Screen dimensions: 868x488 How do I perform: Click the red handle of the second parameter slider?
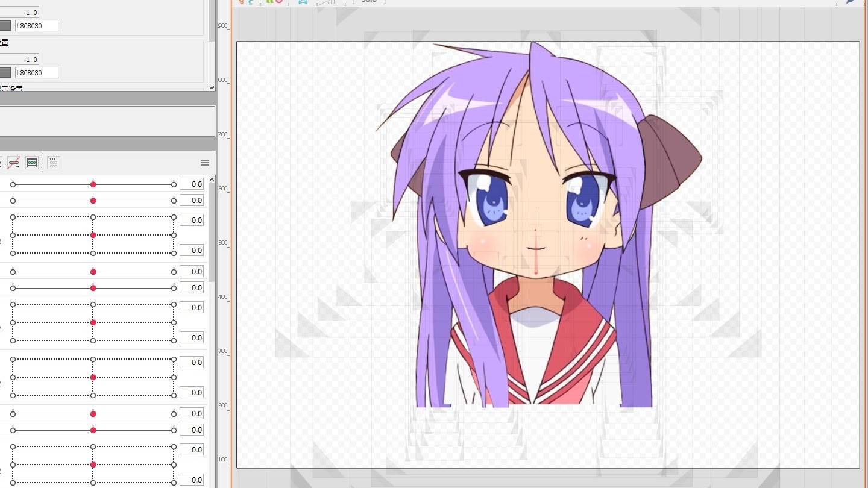93,200
